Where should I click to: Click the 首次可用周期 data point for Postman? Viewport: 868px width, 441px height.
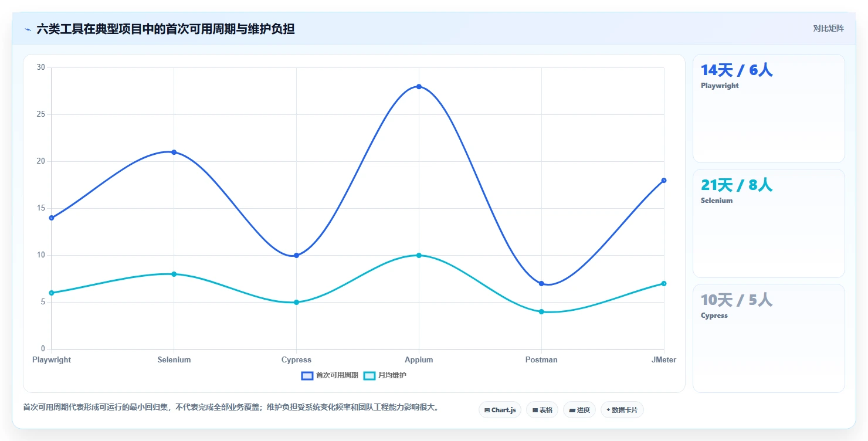[x=541, y=283]
